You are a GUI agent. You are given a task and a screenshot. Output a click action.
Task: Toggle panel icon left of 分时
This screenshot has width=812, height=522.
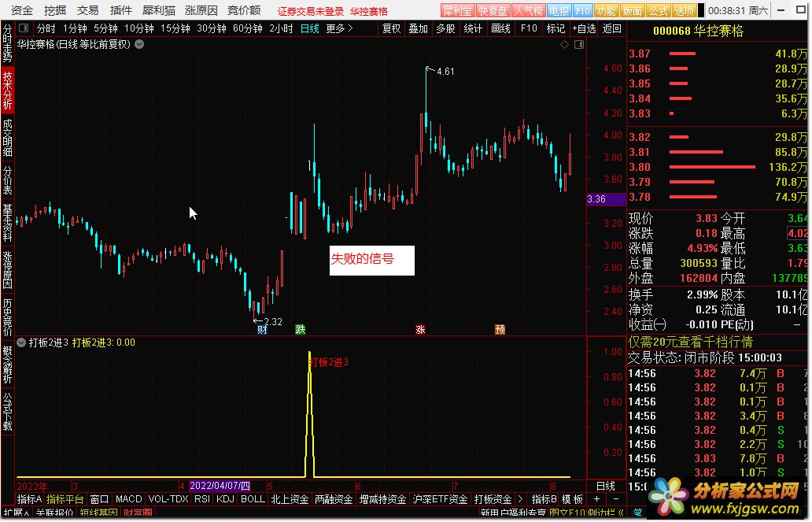coord(24,28)
